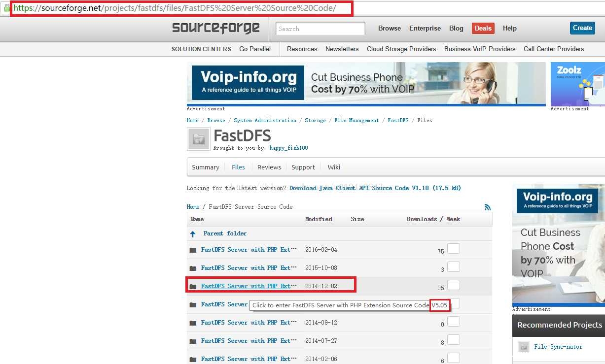Open the RSS feed icon above file table
The width and height of the screenshot is (605, 364).
(x=488, y=207)
